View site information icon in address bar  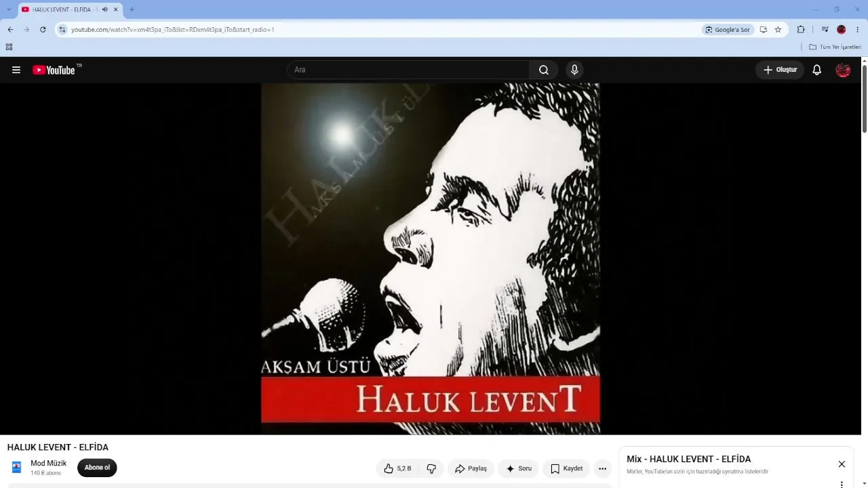point(62,30)
